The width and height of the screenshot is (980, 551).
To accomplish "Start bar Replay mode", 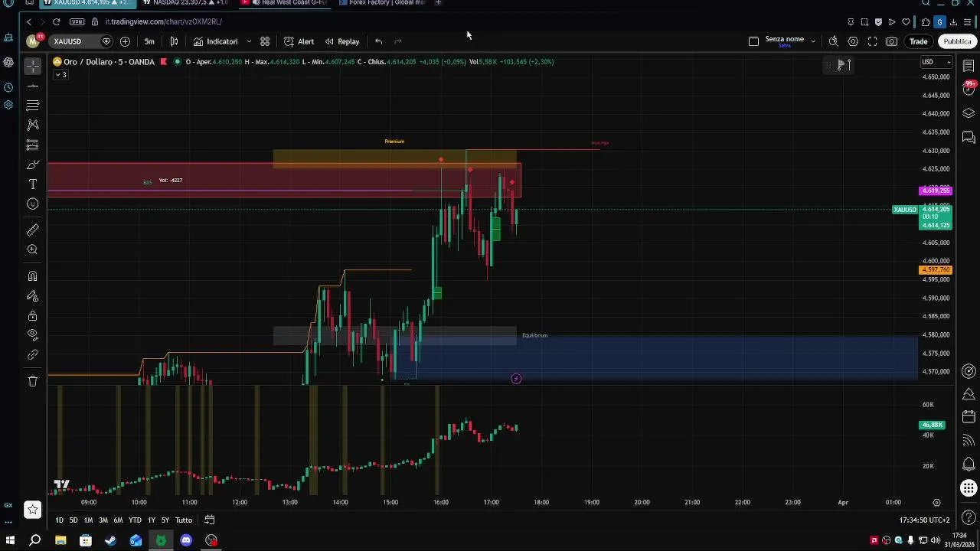I will click(342, 41).
